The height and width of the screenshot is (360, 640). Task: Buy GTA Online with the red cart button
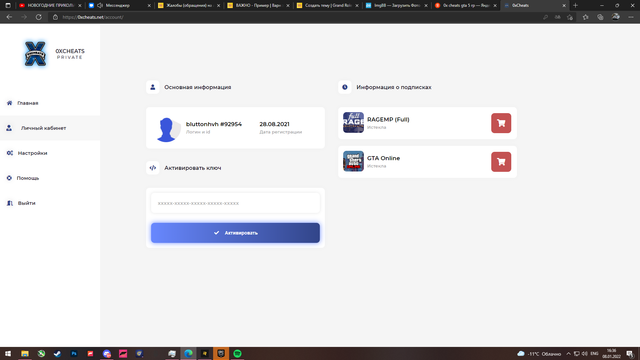point(501,162)
